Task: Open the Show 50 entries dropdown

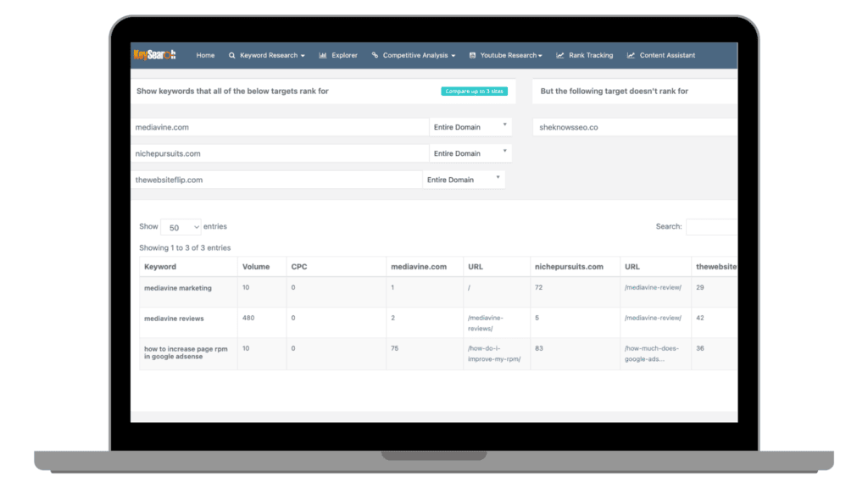Action: tap(181, 227)
